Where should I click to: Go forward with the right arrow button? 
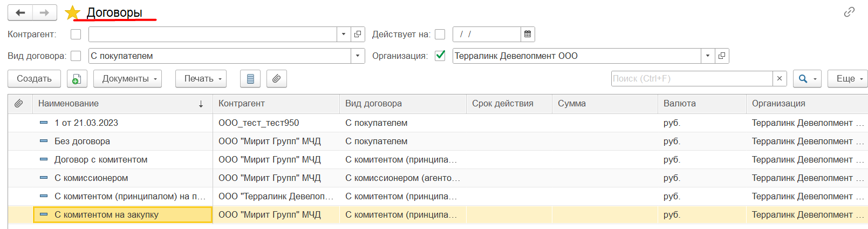click(x=45, y=12)
